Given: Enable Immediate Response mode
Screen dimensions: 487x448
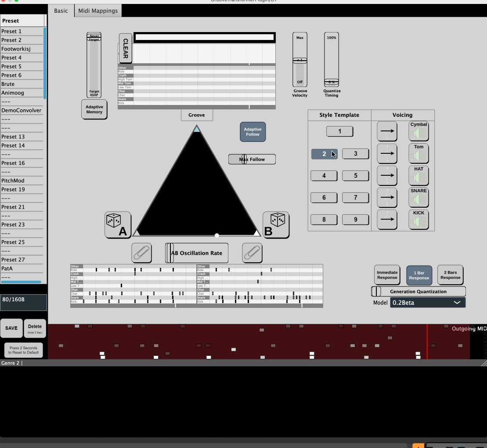Looking at the screenshot, I should 387,275.
